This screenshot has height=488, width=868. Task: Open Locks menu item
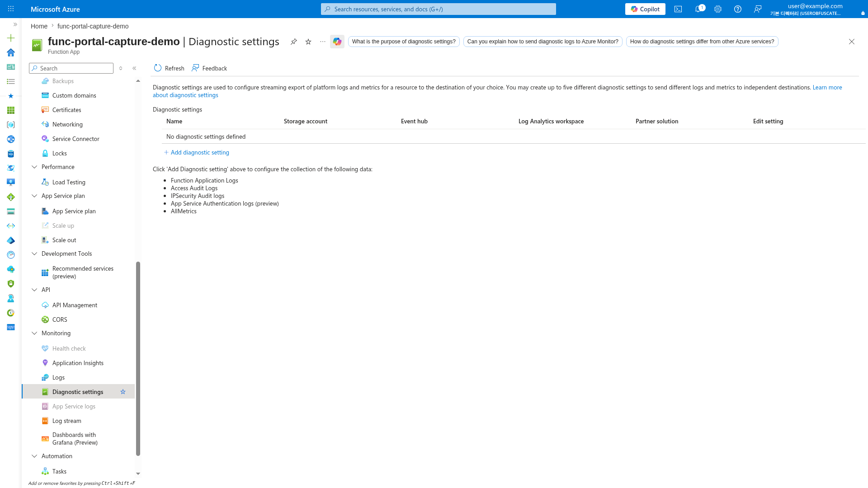click(x=78, y=153)
